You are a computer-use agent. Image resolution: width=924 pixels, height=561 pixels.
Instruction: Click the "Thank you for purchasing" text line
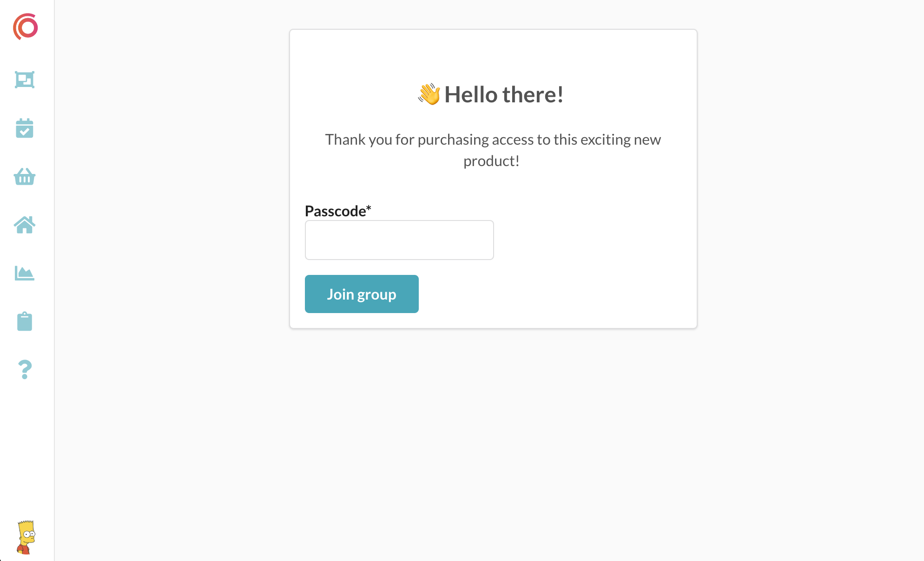[x=493, y=140]
